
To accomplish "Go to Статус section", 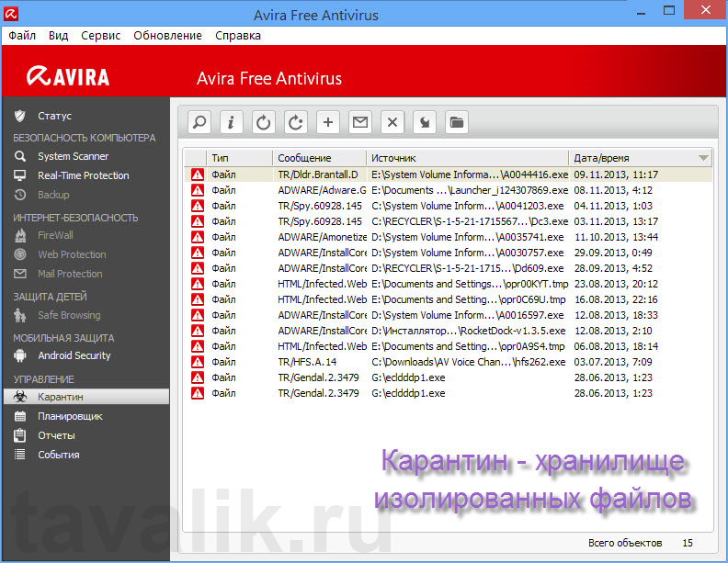I will pyautogui.click(x=55, y=116).
